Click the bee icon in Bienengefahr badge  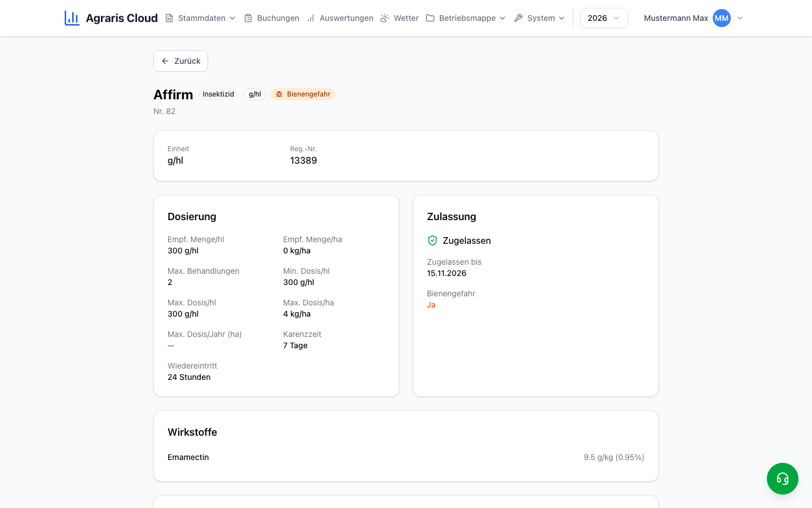click(x=279, y=94)
